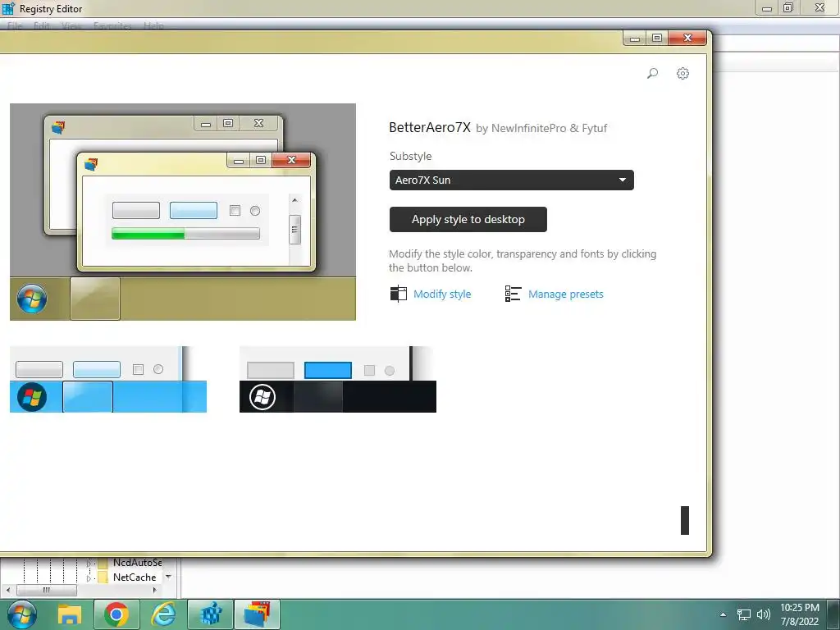This screenshot has width=840, height=630.
Task: Click the Registry Editor title bar icon
Action: (8, 8)
